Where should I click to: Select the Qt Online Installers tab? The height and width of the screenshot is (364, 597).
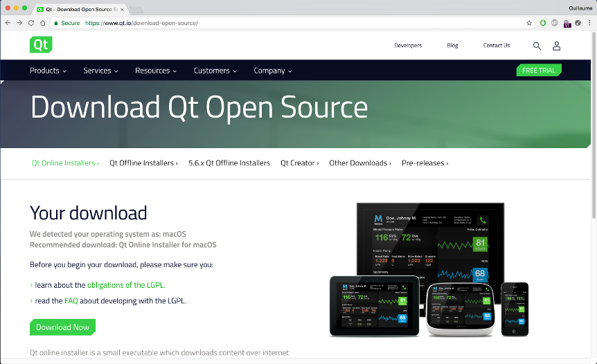66,163
